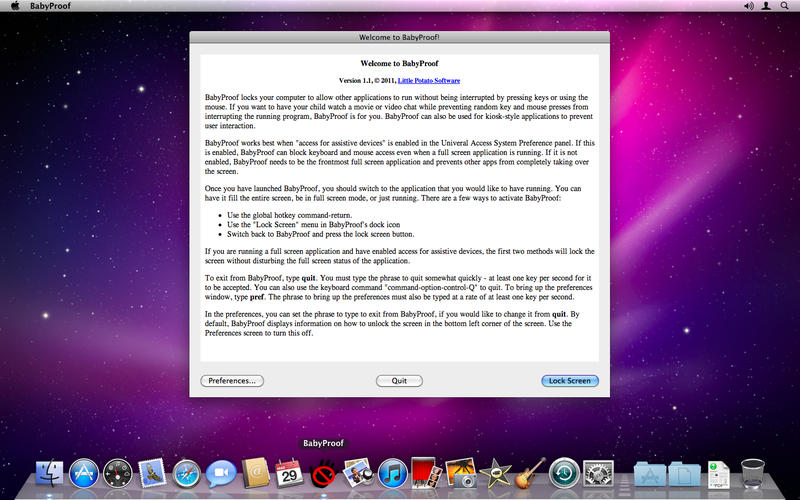800x500 pixels.
Task: Open the PDF document in the dock
Action: point(718,474)
